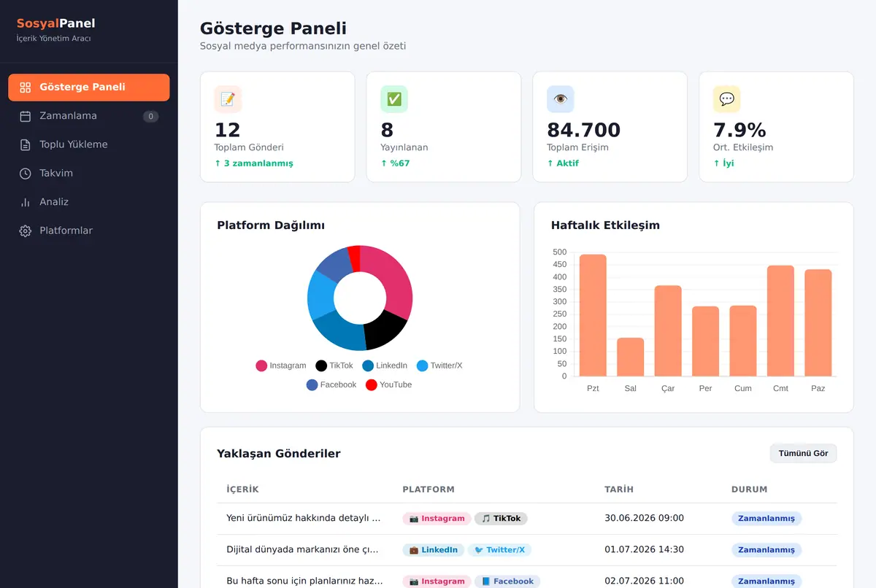This screenshot has height=588, width=876.
Task: Click the Twitter/X platform tag
Action: coord(499,550)
